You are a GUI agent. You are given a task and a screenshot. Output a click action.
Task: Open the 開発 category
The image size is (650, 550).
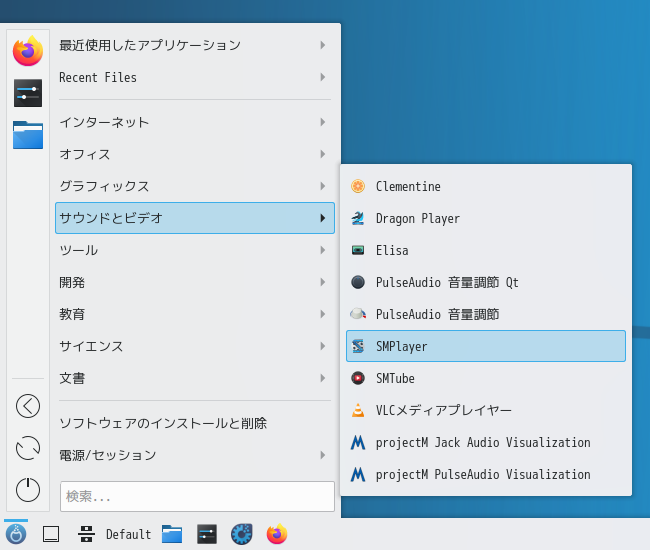click(x=195, y=282)
